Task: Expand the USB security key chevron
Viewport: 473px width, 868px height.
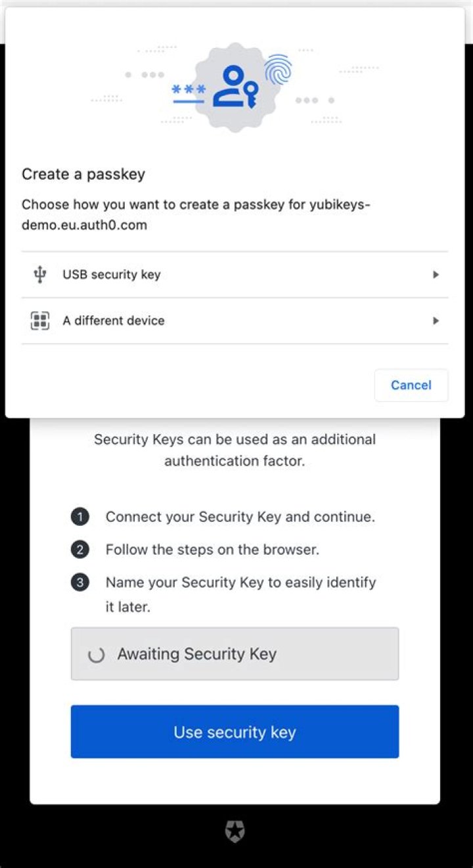Action: [436, 274]
